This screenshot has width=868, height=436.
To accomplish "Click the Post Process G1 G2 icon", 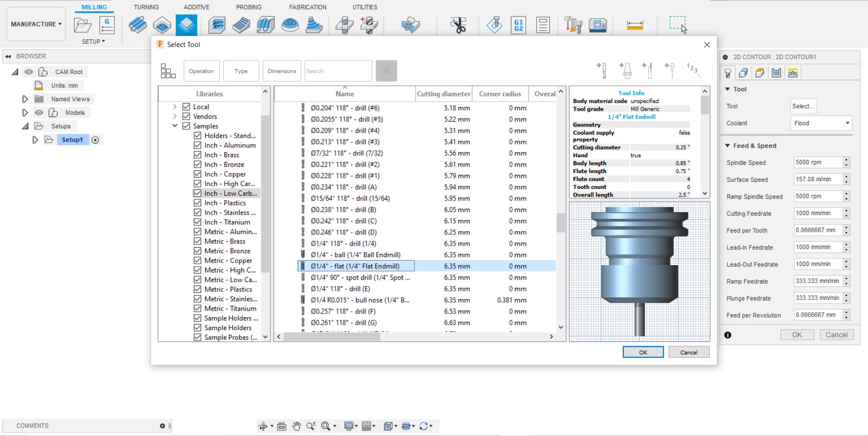I will click(x=518, y=25).
